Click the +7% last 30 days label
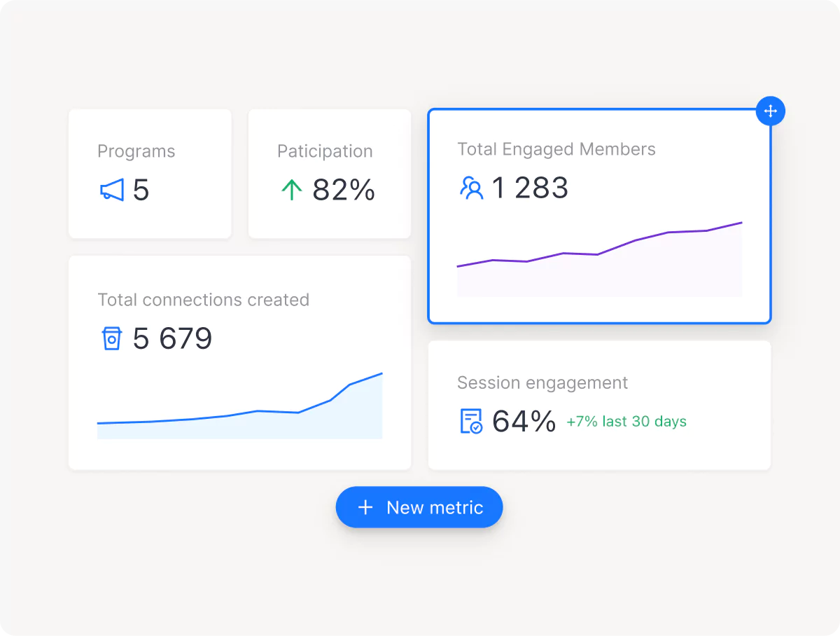The height and width of the screenshot is (636, 840). [626, 422]
